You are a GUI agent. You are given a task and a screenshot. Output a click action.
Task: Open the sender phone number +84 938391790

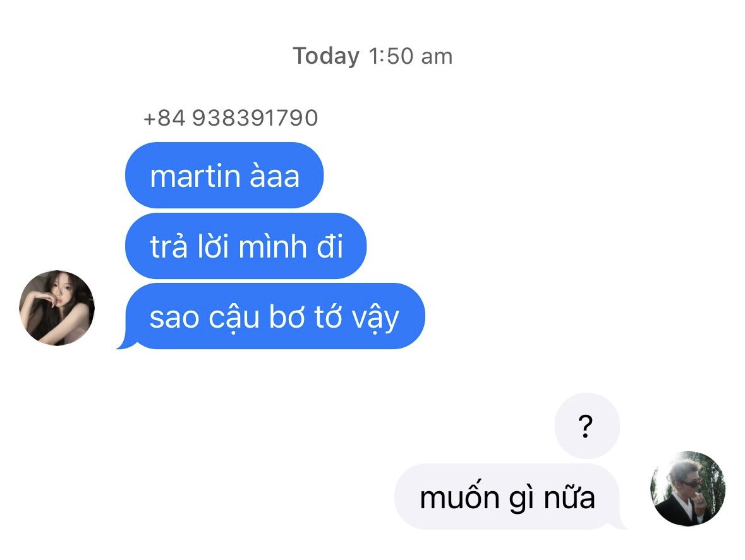coord(231,117)
